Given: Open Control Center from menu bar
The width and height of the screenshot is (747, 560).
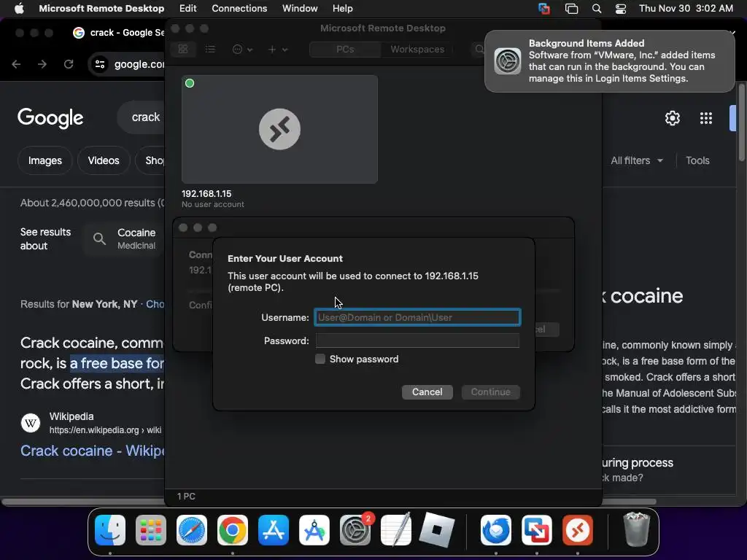Looking at the screenshot, I should [620, 9].
